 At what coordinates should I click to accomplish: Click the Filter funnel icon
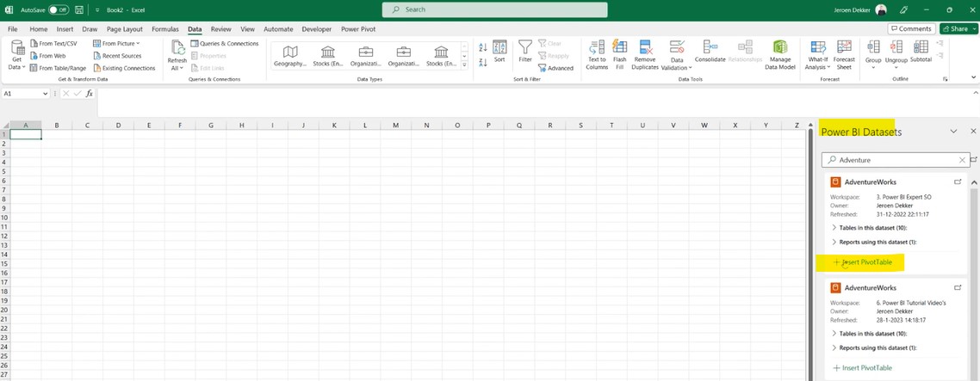click(525, 53)
